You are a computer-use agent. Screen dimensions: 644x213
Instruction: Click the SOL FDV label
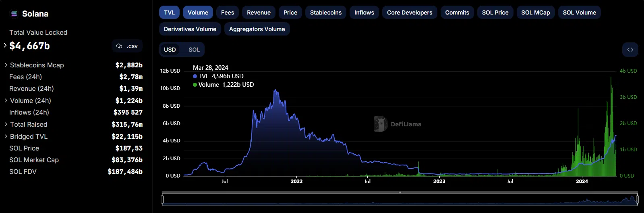(23, 171)
